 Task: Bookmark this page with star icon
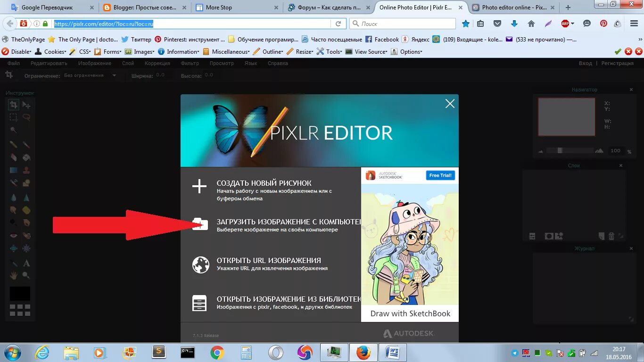coord(466,24)
